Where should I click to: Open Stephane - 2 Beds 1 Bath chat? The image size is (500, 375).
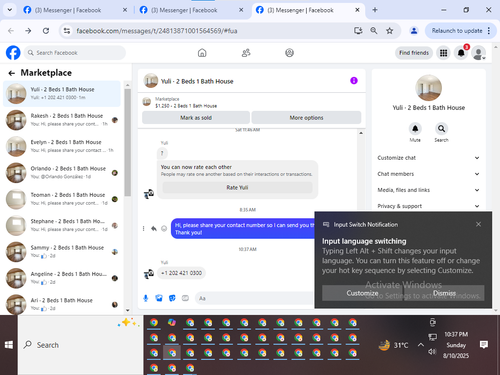coord(62,225)
